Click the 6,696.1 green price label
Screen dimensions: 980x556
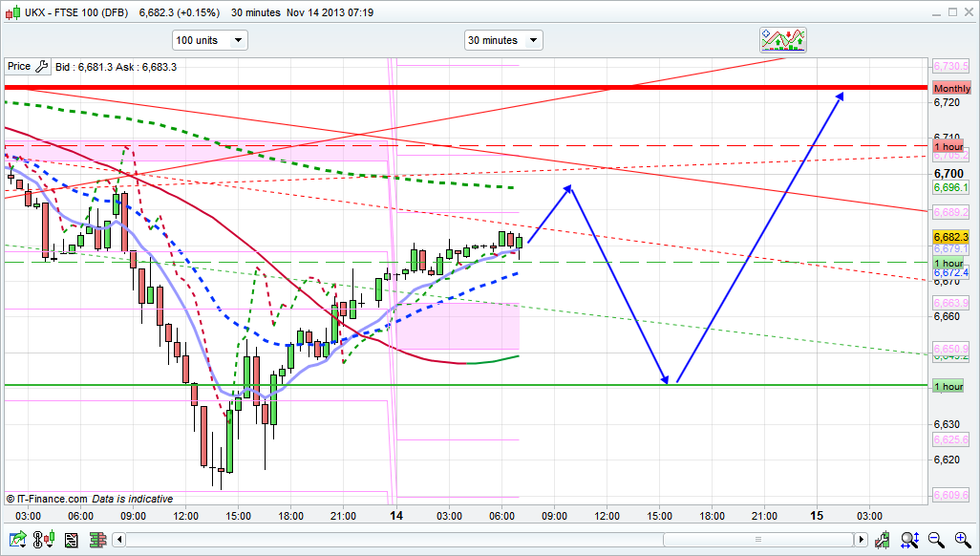point(951,188)
